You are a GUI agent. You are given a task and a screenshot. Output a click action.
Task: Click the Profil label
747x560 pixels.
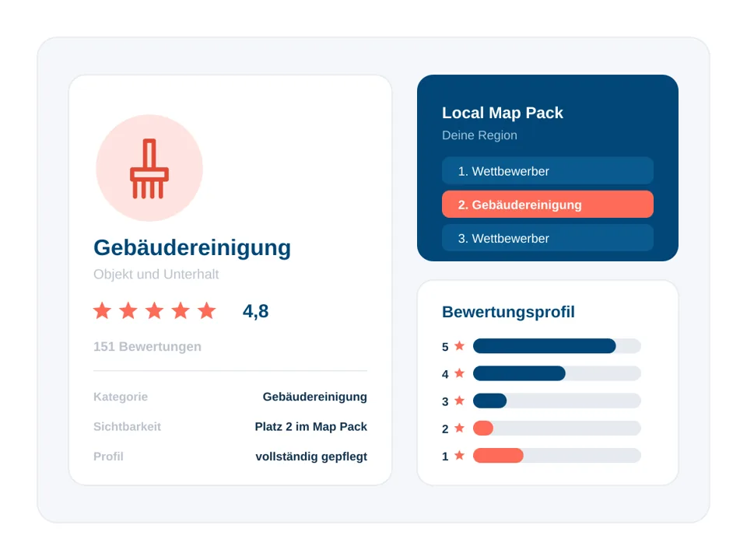(108, 457)
